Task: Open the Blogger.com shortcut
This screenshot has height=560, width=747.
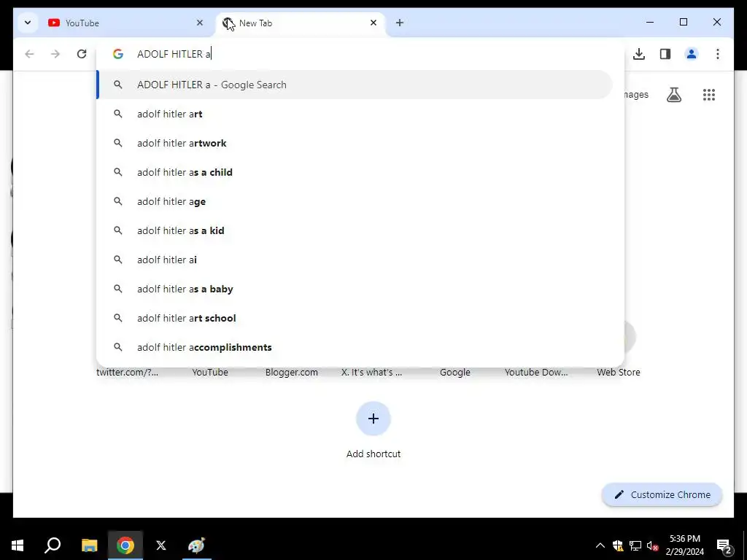Action: tap(292, 372)
